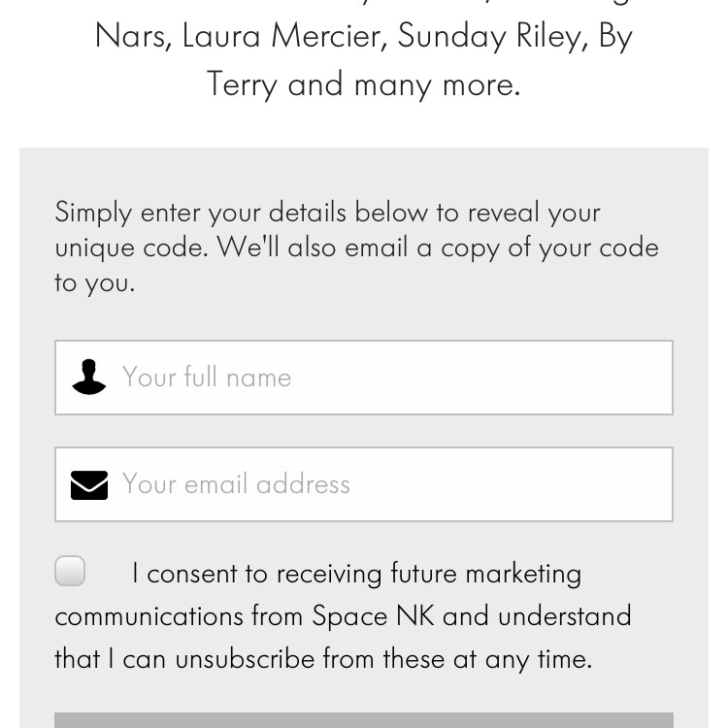Click the 'Simply enter your details below' line
This screenshot has height=728, width=728.
click(x=328, y=214)
